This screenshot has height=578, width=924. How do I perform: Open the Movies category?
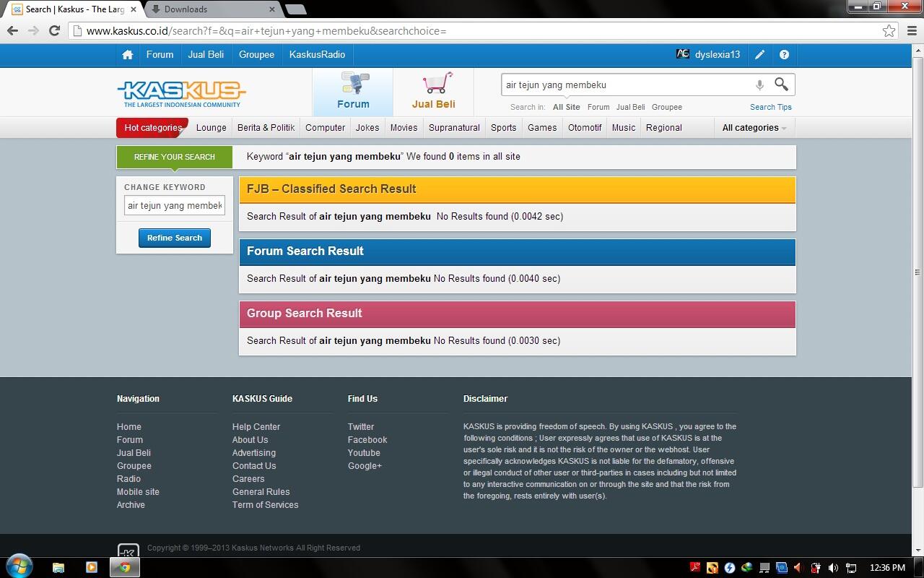[404, 128]
